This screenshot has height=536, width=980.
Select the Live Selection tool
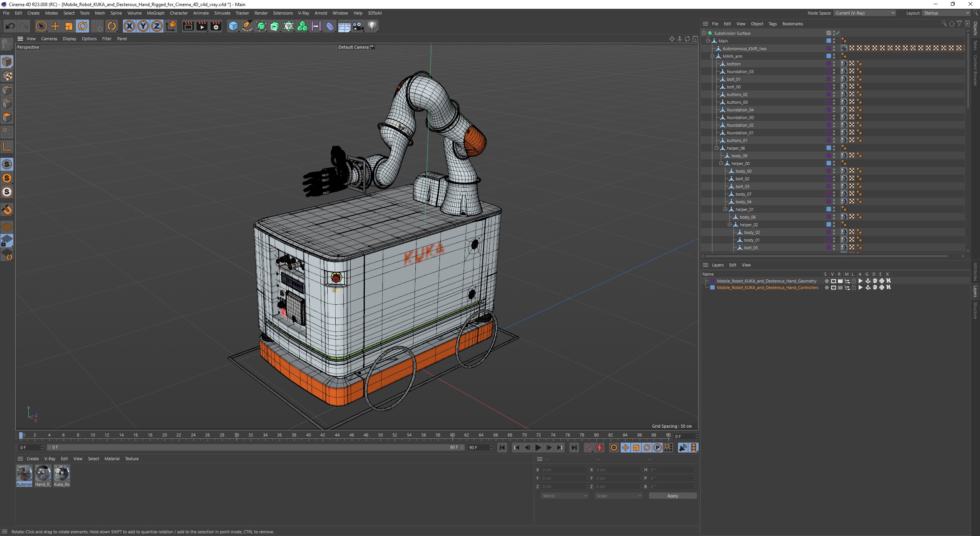click(x=41, y=26)
